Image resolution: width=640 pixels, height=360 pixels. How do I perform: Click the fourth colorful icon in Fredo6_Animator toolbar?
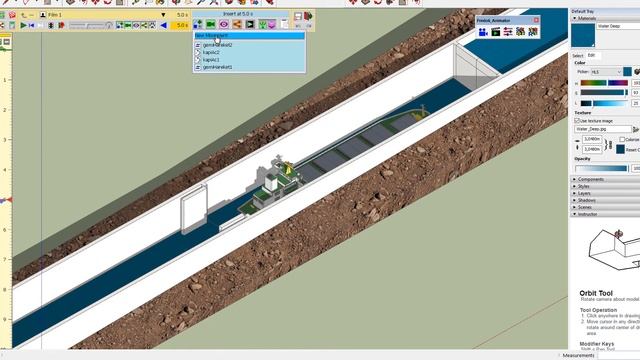click(520, 31)
